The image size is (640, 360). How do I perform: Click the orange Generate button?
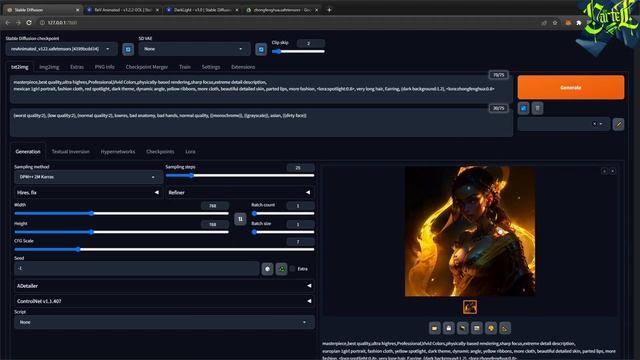click(x=571, y=87)
